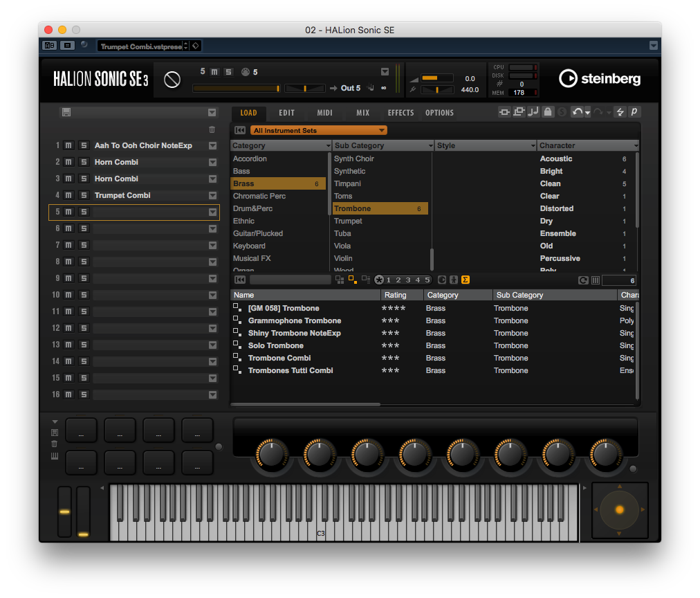Click the save multi-program disk icon
This screenshot has width=700, height=598.
point(66,112)
